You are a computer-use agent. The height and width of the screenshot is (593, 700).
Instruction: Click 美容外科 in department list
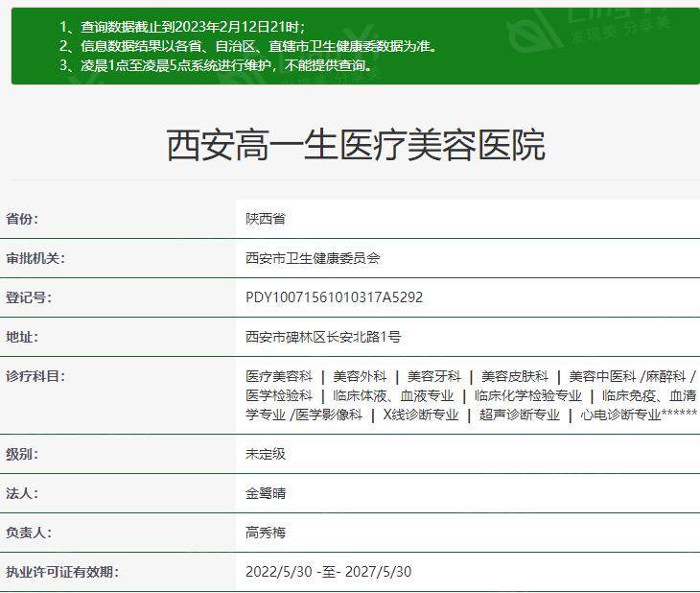click(360, 376)
